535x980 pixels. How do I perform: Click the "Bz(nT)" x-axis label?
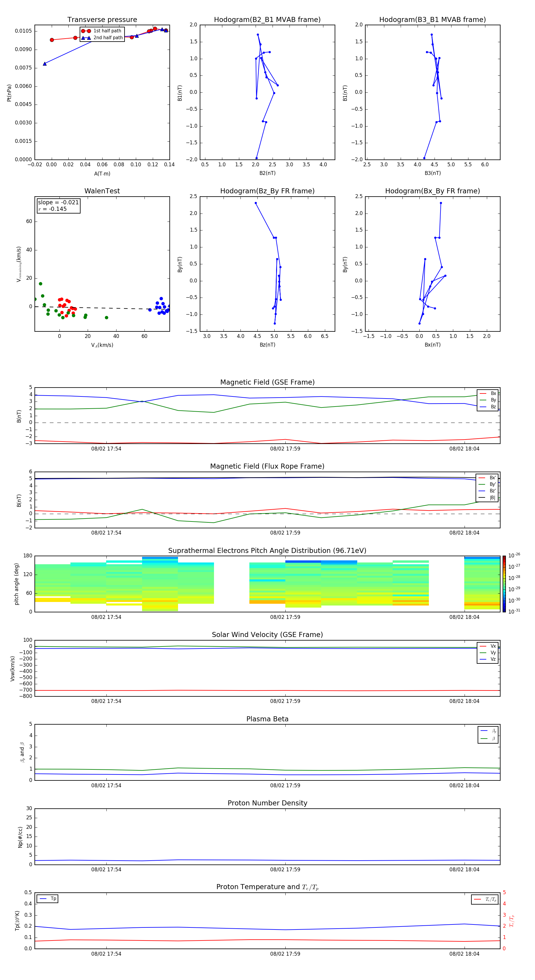[267, 345]
